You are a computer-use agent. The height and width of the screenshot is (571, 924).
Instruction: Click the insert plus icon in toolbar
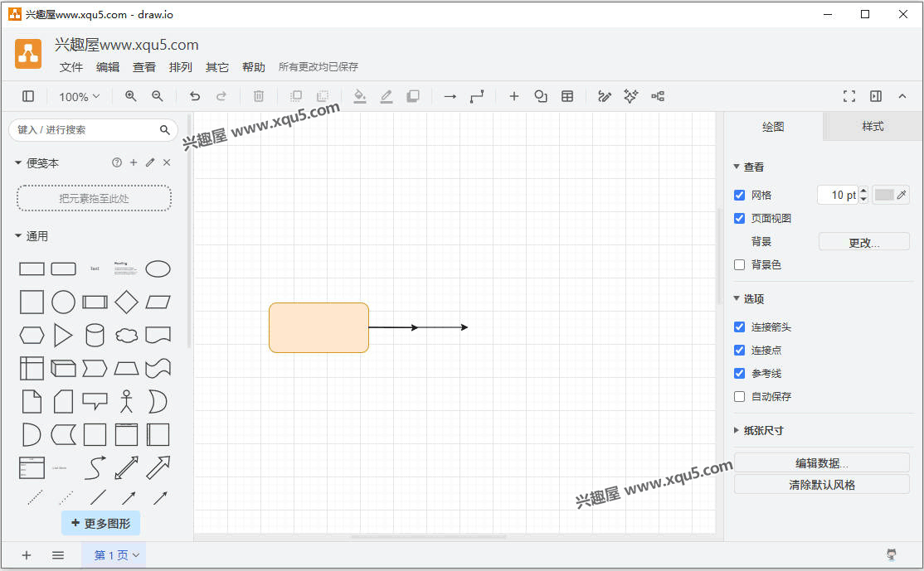pos(514,96)
